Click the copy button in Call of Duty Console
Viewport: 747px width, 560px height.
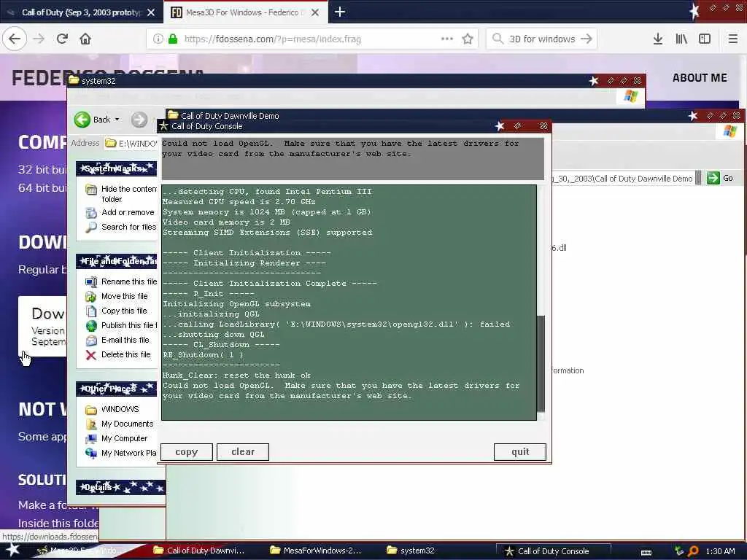pyautogui.click(x=186, y=452)
